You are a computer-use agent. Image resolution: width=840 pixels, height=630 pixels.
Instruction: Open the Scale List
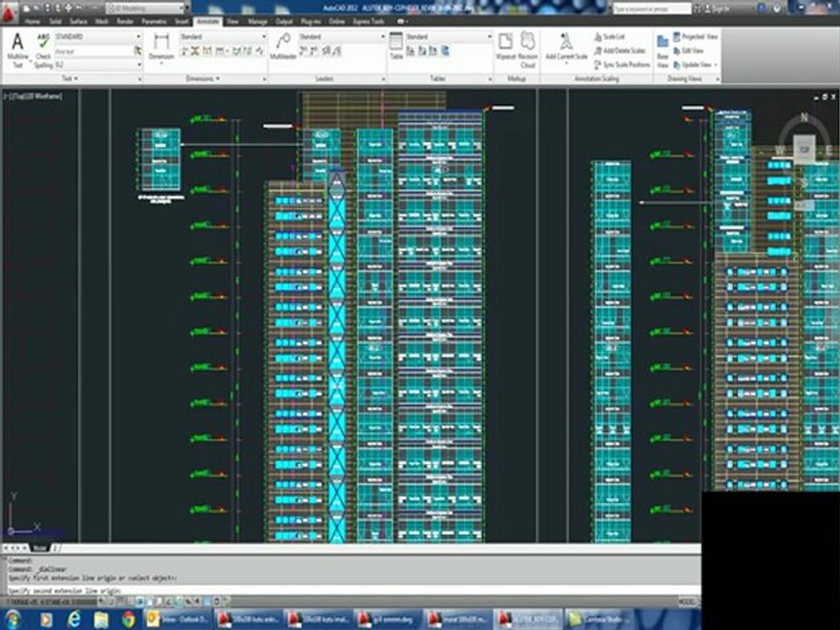[609, 37]
